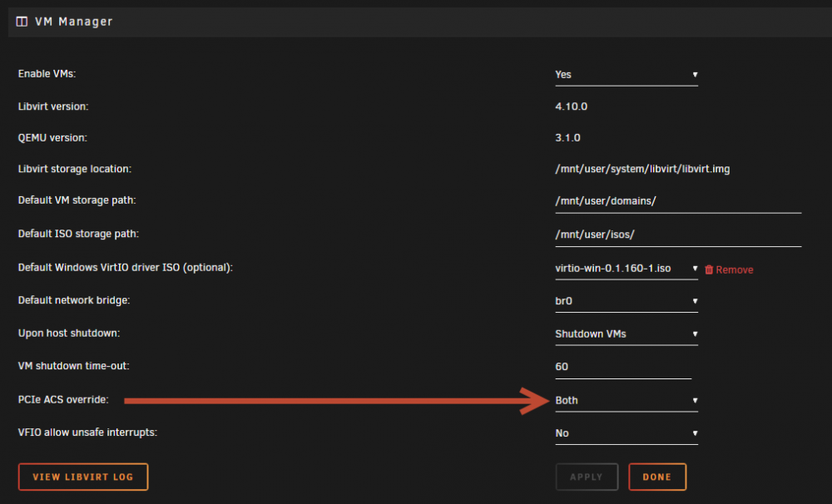Click the VM Manager heading text
The width and height of the screenshot is (832, 504).
click(74, 22)
